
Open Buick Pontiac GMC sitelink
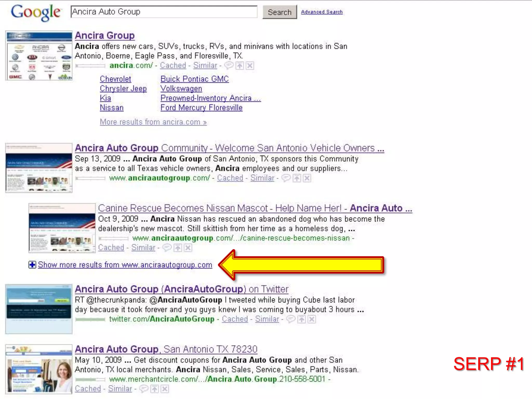tap(195, 79)
